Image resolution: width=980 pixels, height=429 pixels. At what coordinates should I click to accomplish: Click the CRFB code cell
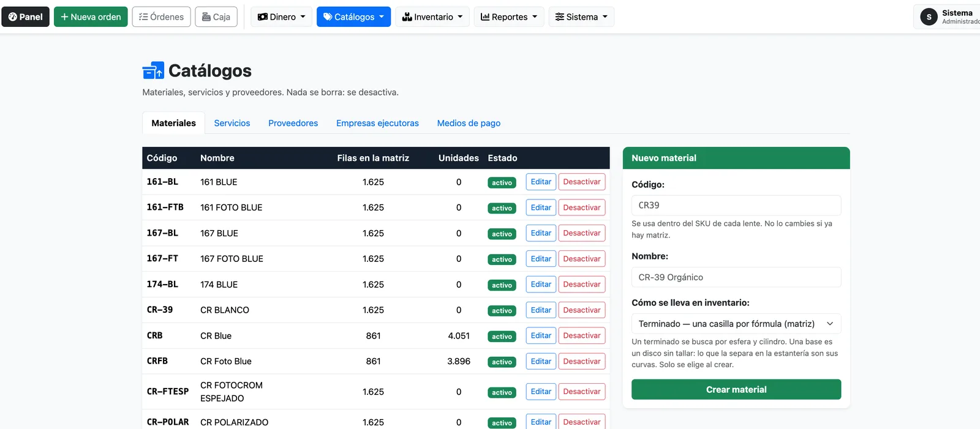157,361
